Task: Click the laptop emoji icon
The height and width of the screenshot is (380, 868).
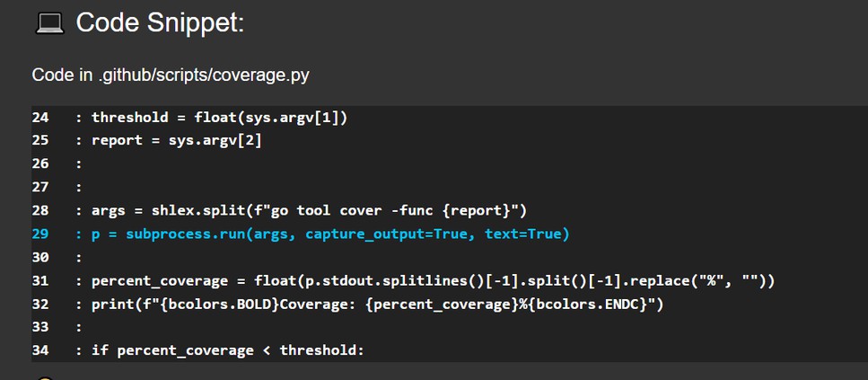Action: click(48, 23)
